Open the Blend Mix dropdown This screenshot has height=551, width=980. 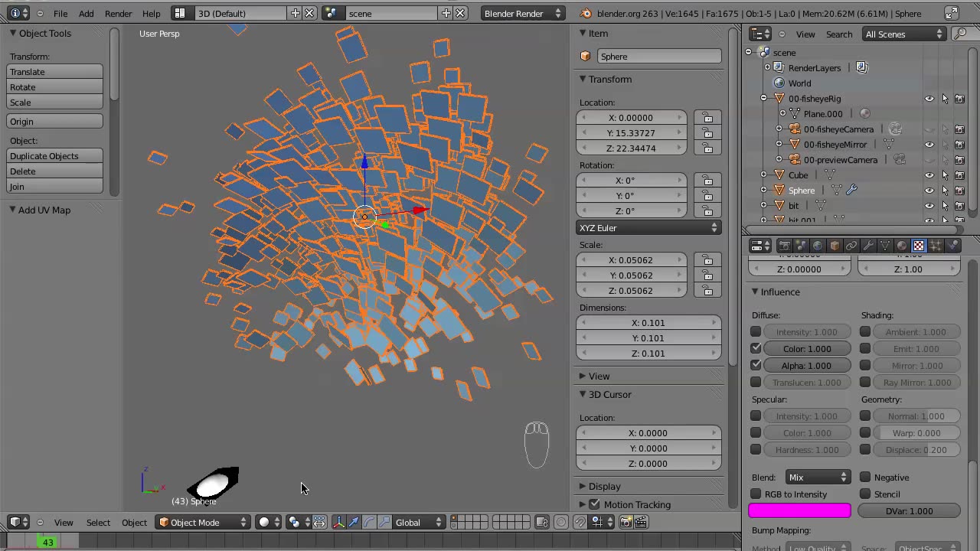click(x=817, y=477)
